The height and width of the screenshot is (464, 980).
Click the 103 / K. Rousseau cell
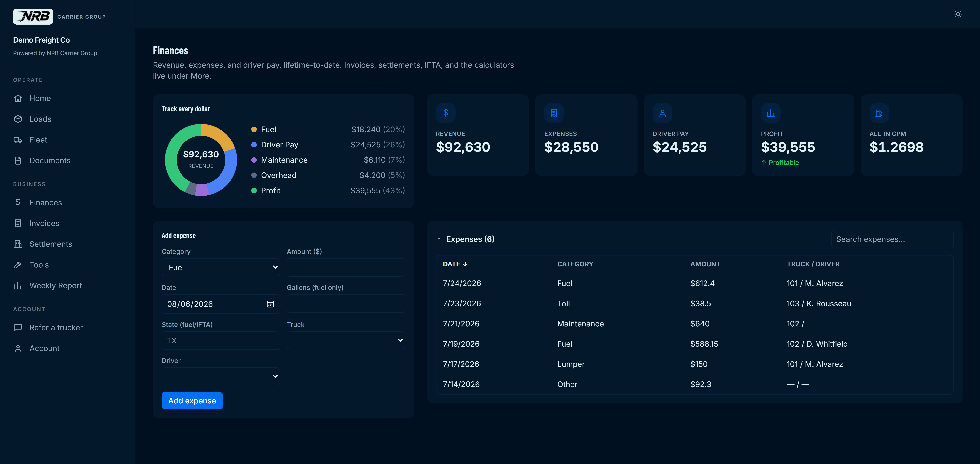click(819, 304)
